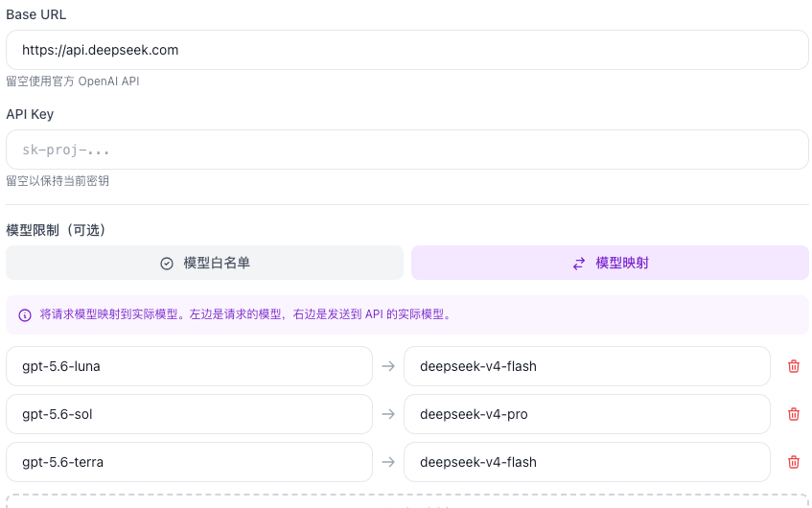Delete the gpt-5.6-sol mapping row
The height and width of the screenshot is (508, 812).
[794, 414]
